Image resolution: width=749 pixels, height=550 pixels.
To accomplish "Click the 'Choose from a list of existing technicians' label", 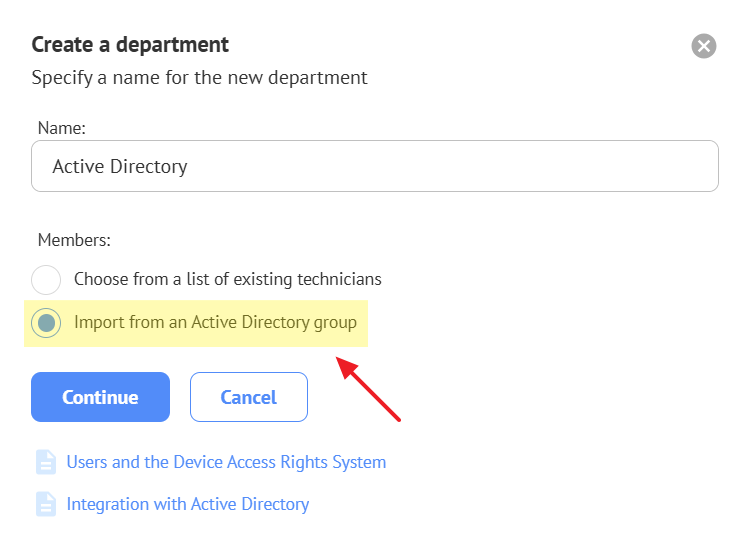I will pos(228,280).
